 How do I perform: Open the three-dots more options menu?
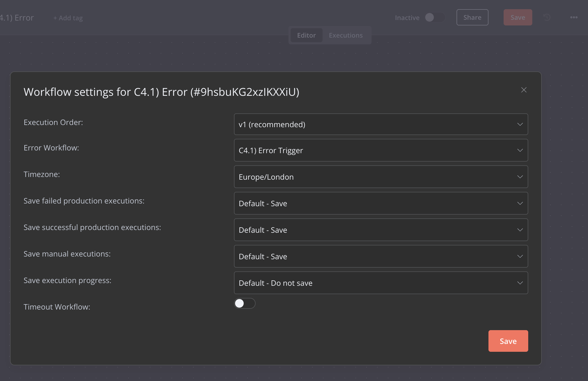(x=574, y=18)
